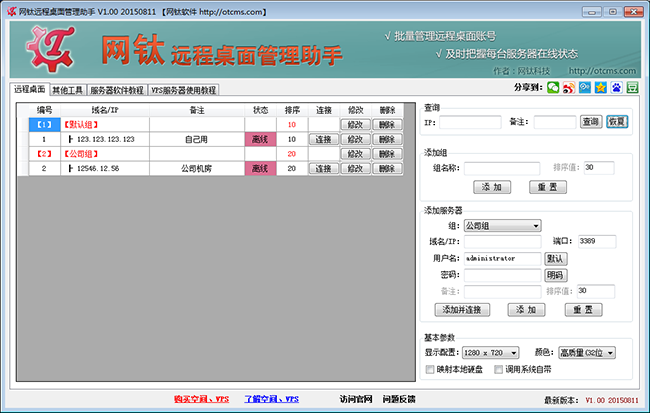
Task: Click 重置 button in the 添加组 panel
Action: tap(548, 187)
